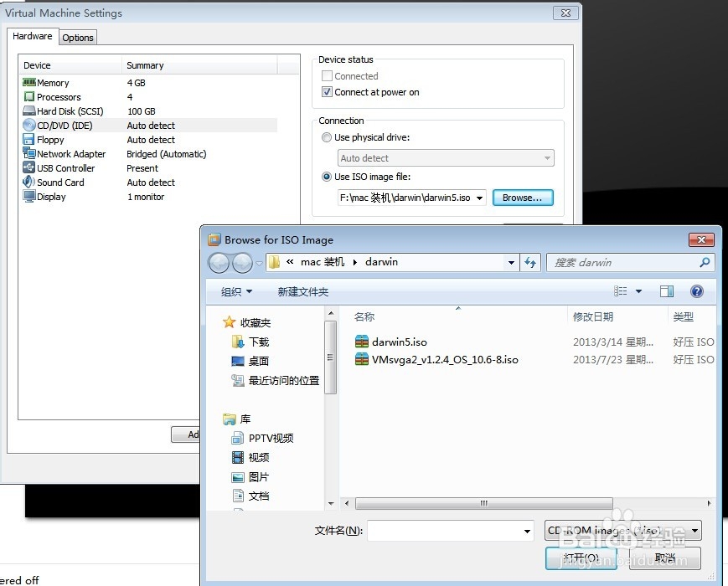Open file dialog help icon
728x586 pixels.
(696, 291)
